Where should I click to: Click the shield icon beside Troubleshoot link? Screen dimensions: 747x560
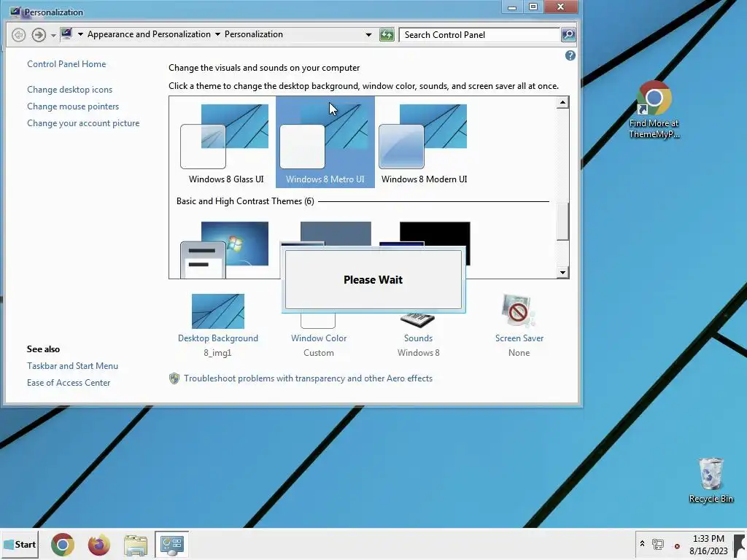point(174,378)
